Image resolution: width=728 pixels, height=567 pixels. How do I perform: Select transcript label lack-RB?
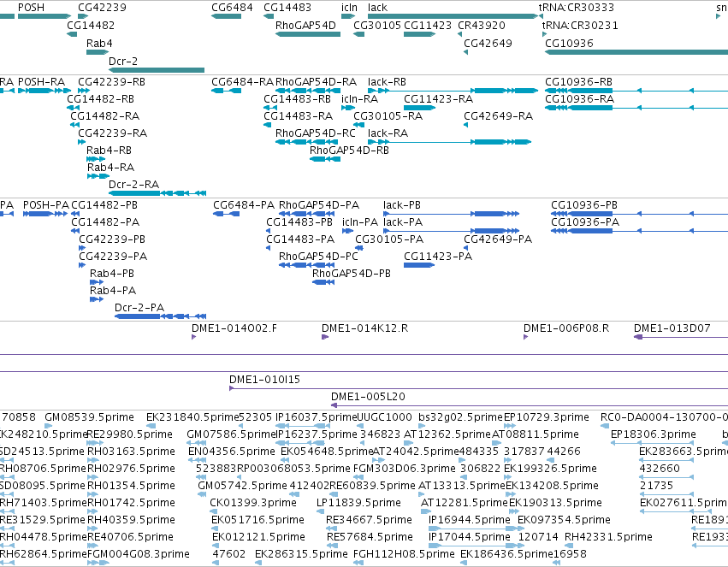pos(387,82)
